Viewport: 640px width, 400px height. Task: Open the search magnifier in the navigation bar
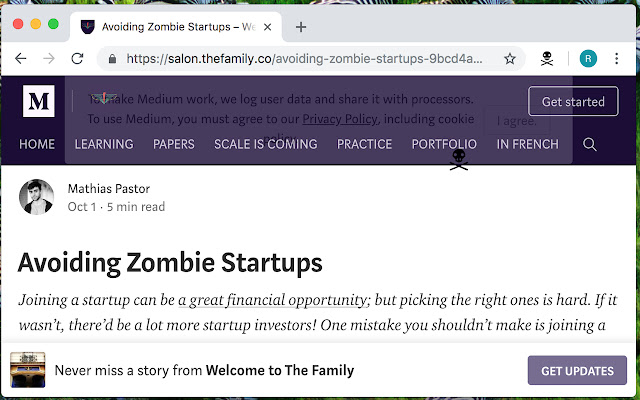(x=590, y=145)
